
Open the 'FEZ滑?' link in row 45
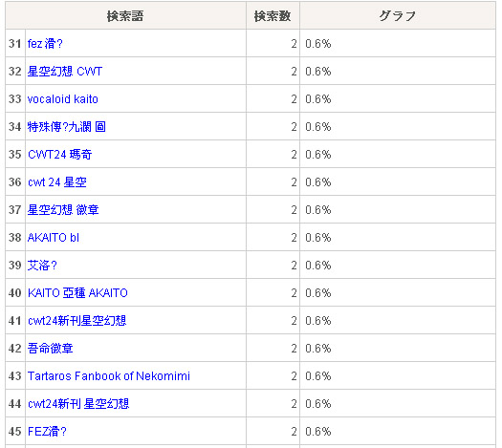(47, 432)
